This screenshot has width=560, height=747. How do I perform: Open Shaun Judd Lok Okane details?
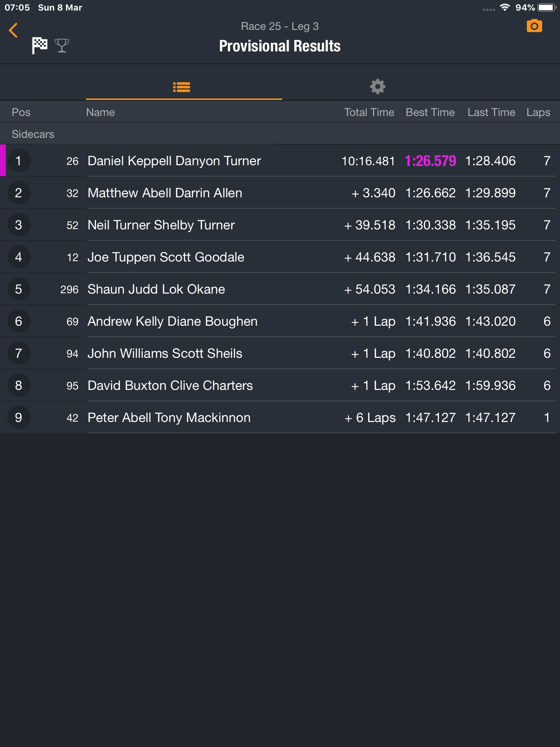click(280, 289)
